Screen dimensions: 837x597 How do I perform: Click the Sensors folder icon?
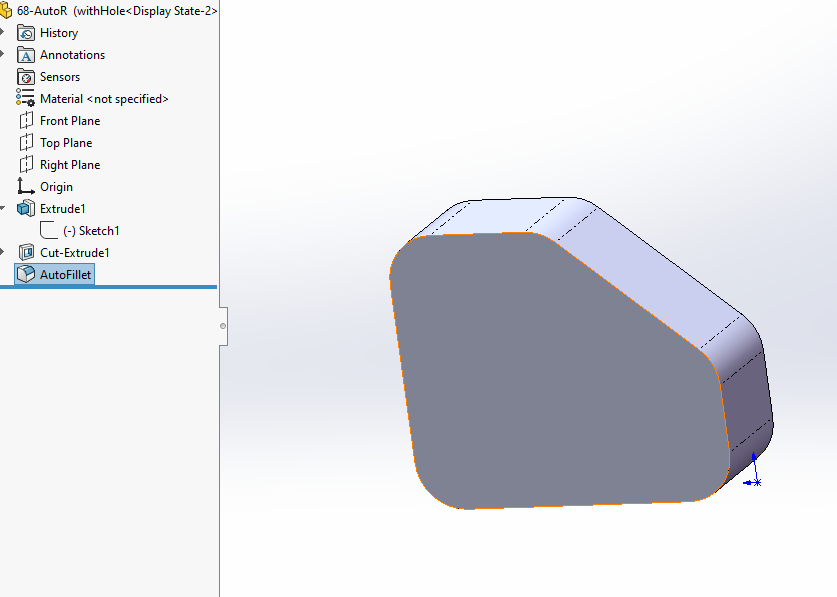(26, 77)
